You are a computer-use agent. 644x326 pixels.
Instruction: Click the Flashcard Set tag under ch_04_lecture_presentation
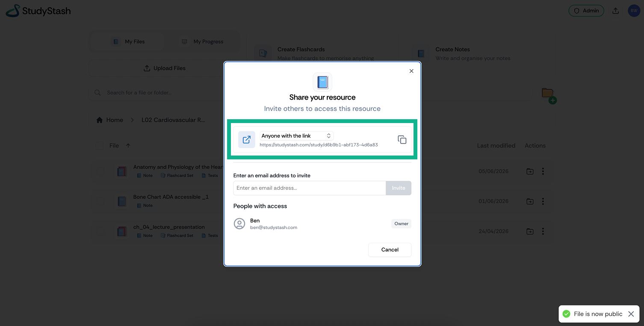click(177, 235)
